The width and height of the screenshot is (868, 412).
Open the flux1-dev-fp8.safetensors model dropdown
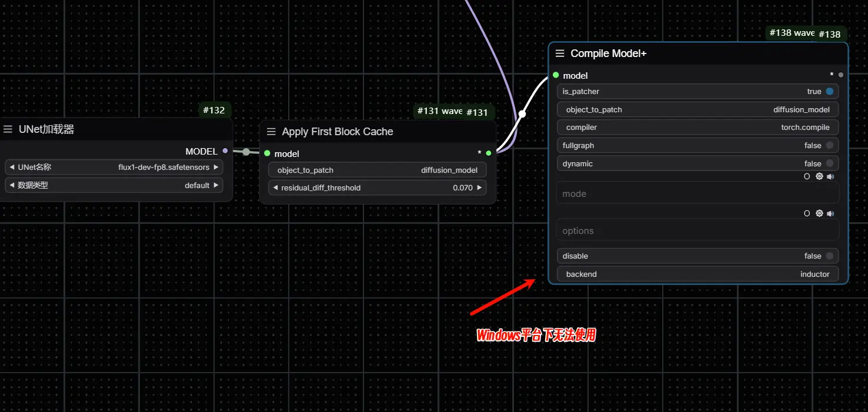click(x=114, y=168)
